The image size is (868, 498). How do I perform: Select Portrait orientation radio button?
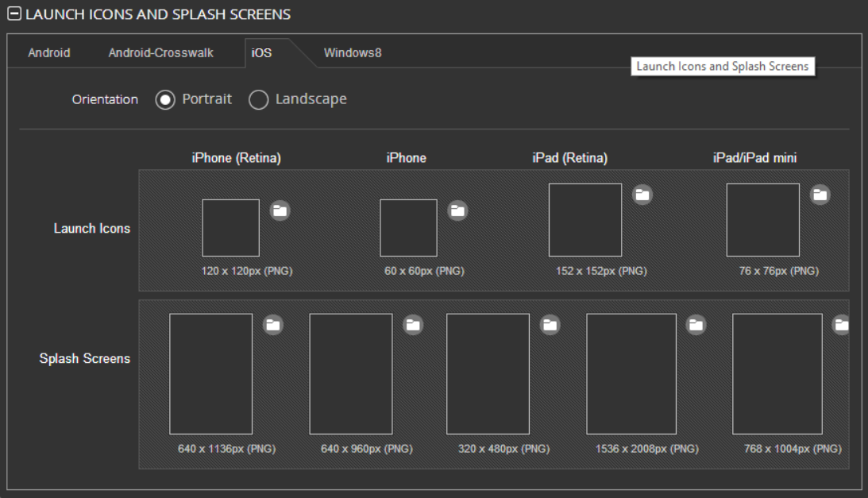pos(165,100)
